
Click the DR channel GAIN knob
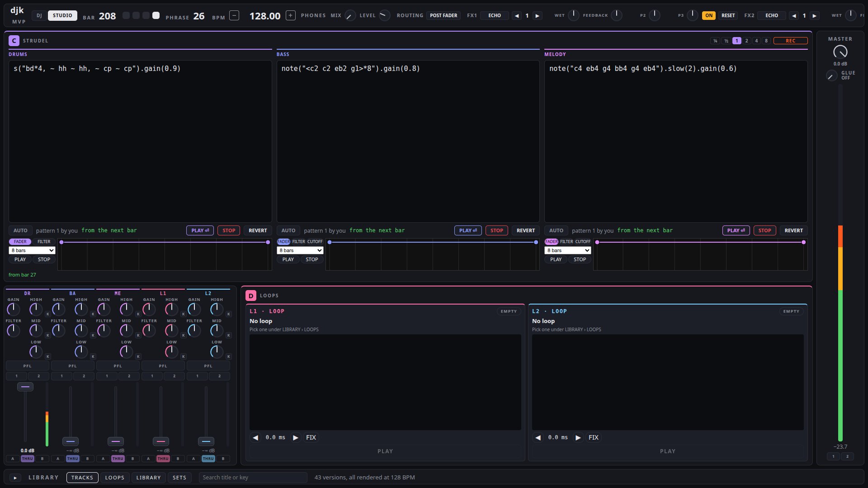pos(14,310)
